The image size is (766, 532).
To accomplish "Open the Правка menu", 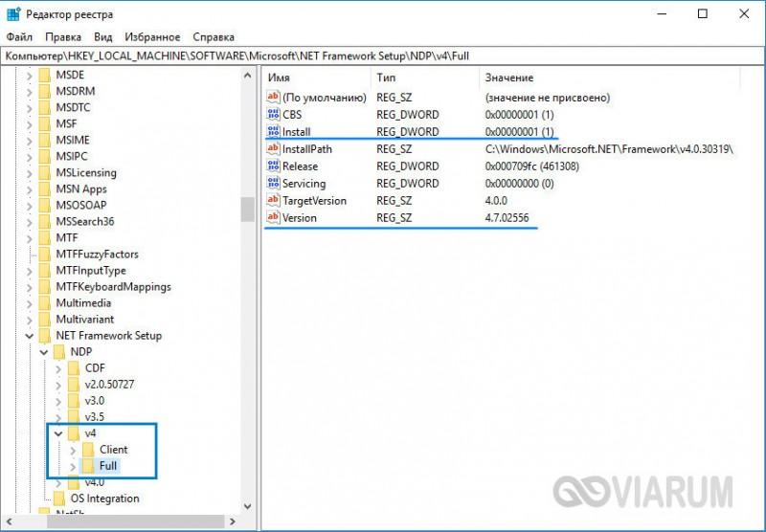I will (63, 37).
